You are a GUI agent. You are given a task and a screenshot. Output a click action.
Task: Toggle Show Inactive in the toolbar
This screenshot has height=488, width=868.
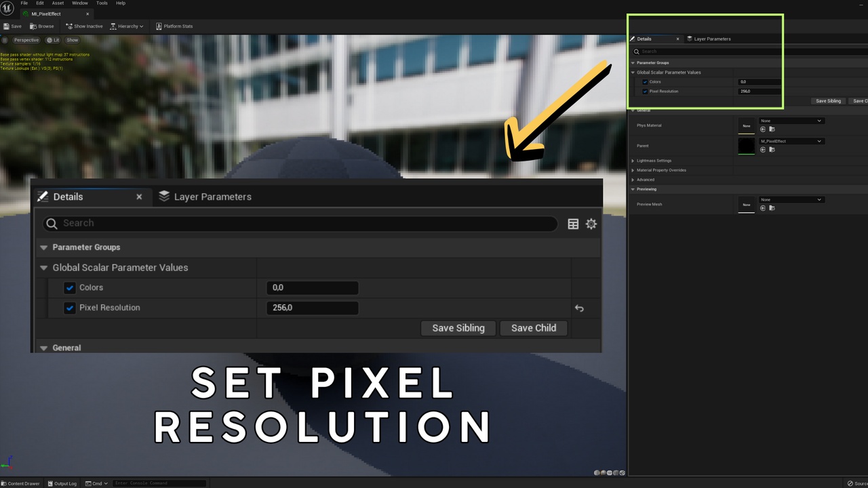(x=84, y=26)
